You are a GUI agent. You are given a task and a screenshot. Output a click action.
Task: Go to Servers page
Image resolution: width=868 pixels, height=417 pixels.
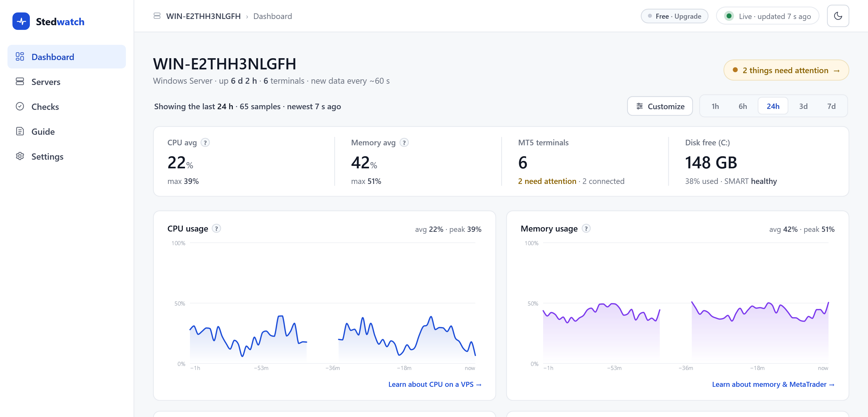click(67, 82)
